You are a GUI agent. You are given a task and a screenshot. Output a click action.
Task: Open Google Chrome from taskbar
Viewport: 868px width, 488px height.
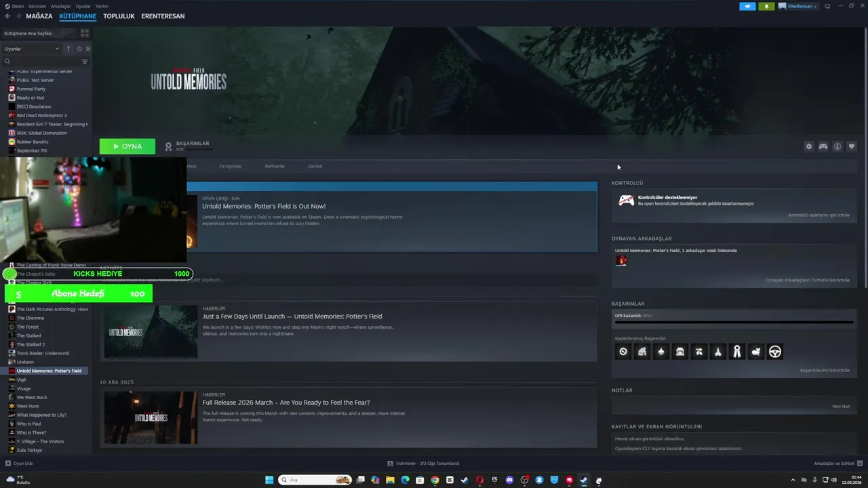click(435, 480)
